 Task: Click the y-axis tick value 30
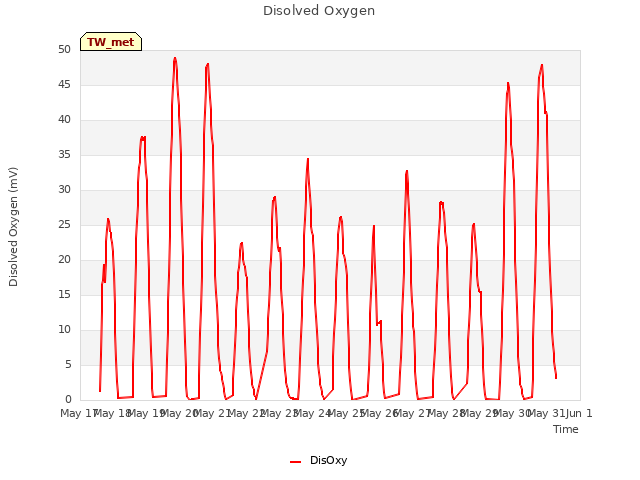[x=64, y=190]
